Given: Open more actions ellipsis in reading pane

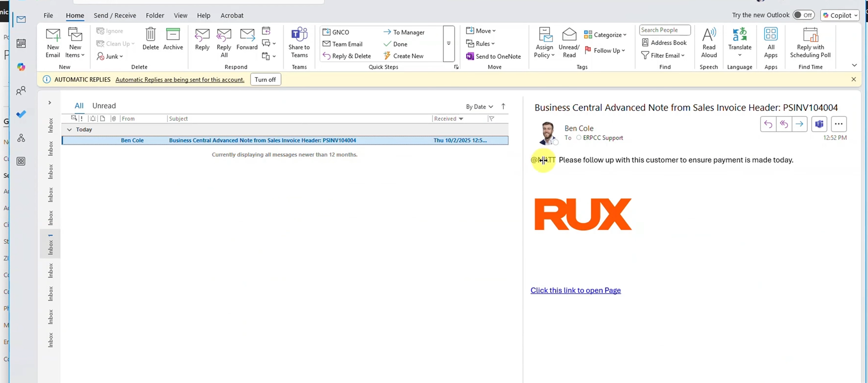Looking at the screenshot, I should 838,124.
